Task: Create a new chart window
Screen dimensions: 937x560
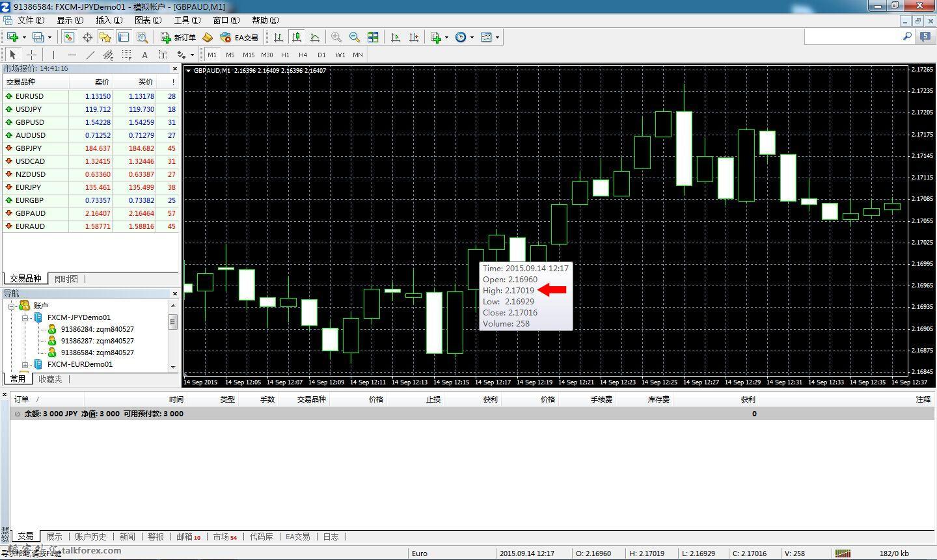Action: [13, 37]
